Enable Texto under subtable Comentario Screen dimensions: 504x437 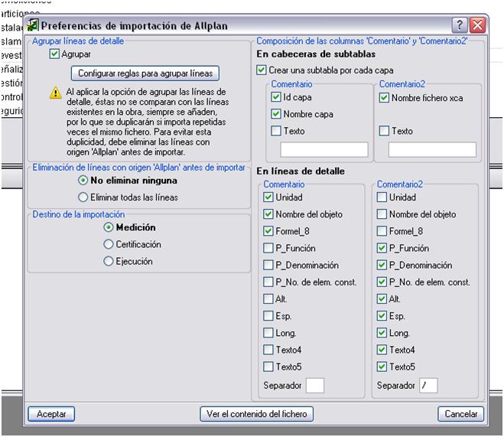click(276, 131)
